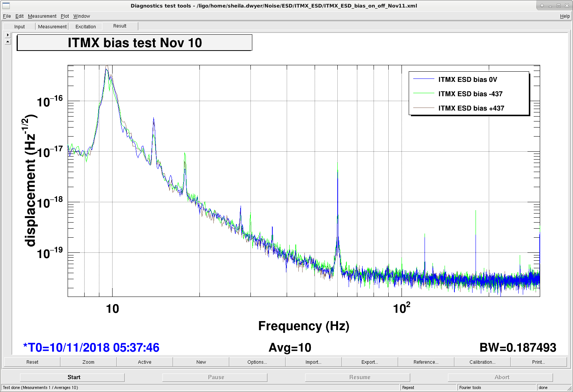Click the Zoom button below plot
Image resolution: width=573 pixels, height=392 pixels.
[x=88, y=362]
